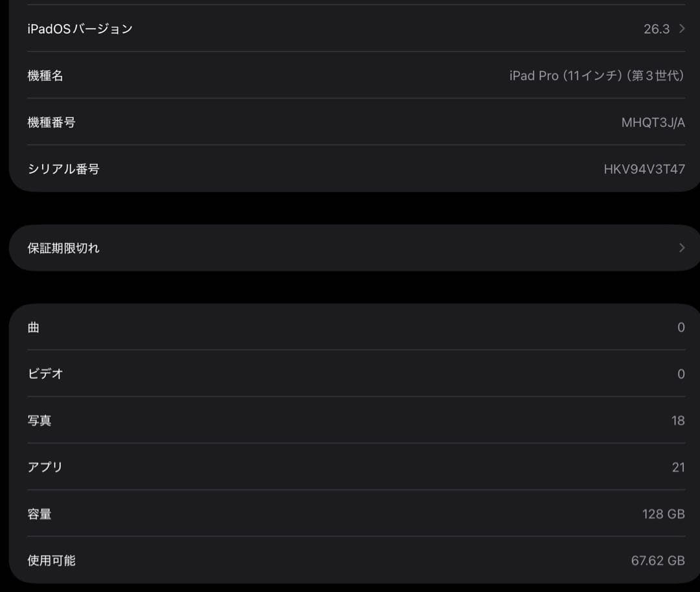The image size is (700, 592).
Task: Tap the photo count value 18
Action: pos(677,420)
